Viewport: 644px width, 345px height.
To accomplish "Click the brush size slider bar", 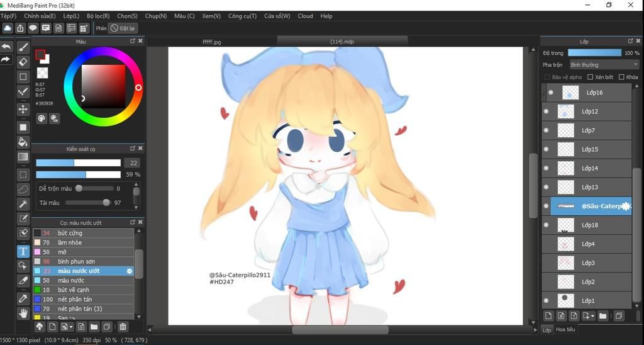I will click(78, 163).
